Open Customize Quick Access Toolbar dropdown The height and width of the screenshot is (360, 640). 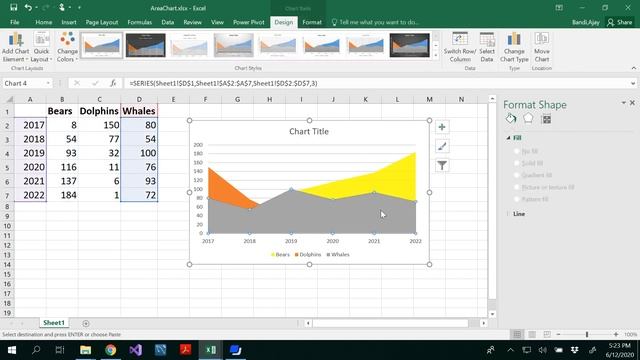[79, 7]
